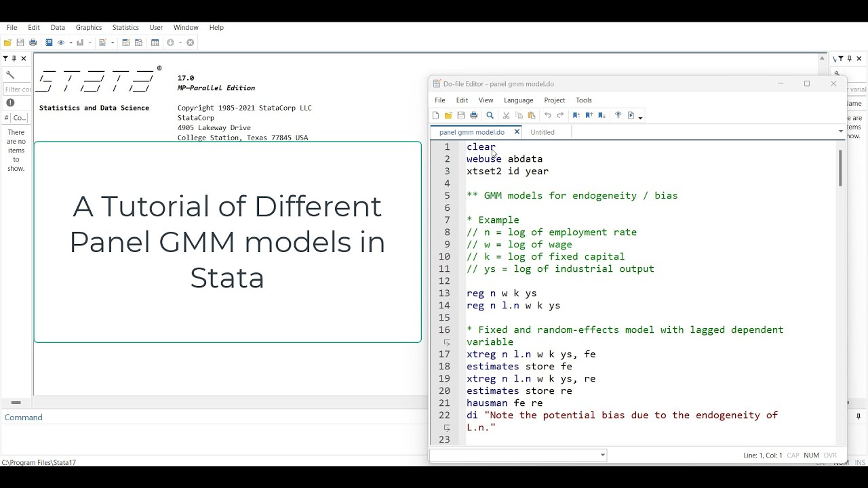868x488 pixels.
Task: Expand the Do-file Editor icon dropdown arrow
Action: [x=112, y=43]
